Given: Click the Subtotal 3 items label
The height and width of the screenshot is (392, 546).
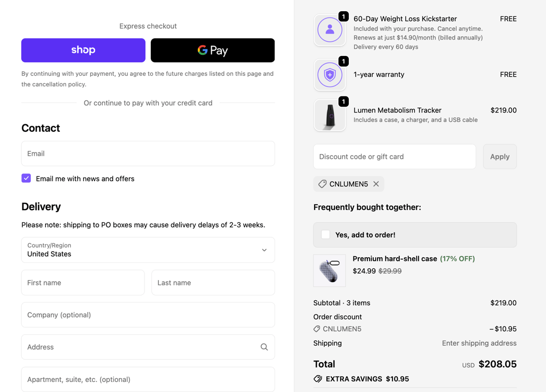Looking at the screenshot, I should [342, 303].
